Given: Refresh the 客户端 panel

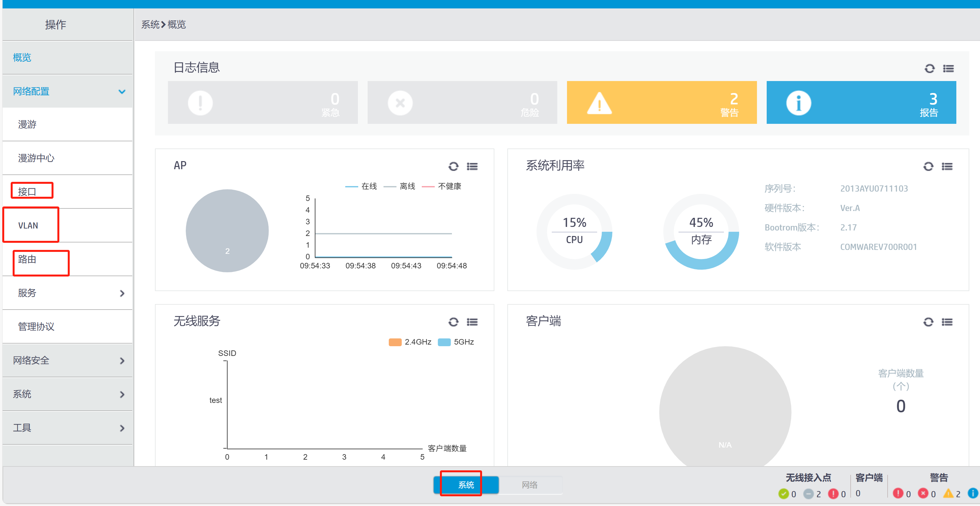Looking at the screenshot, I should pos(928,322).
